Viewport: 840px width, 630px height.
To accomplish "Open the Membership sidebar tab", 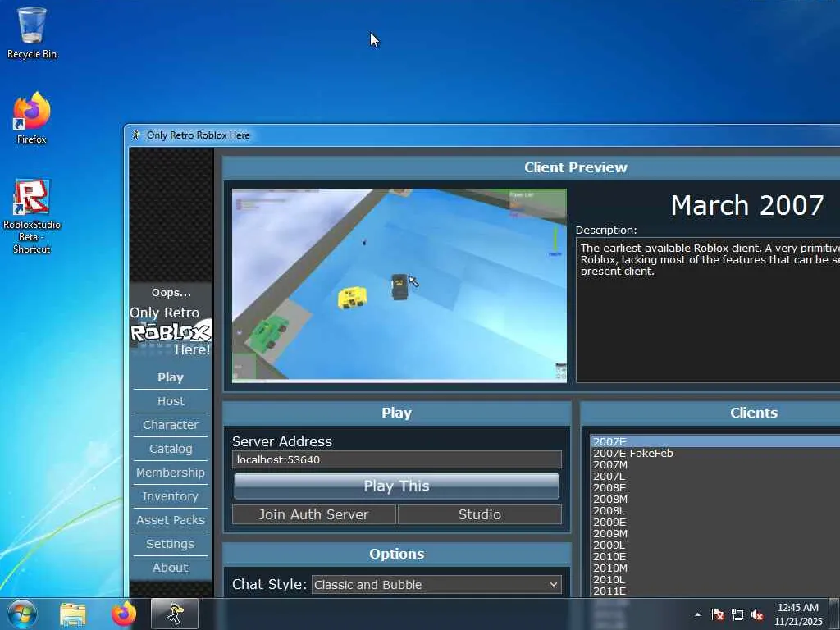I will tap(171, 472).
